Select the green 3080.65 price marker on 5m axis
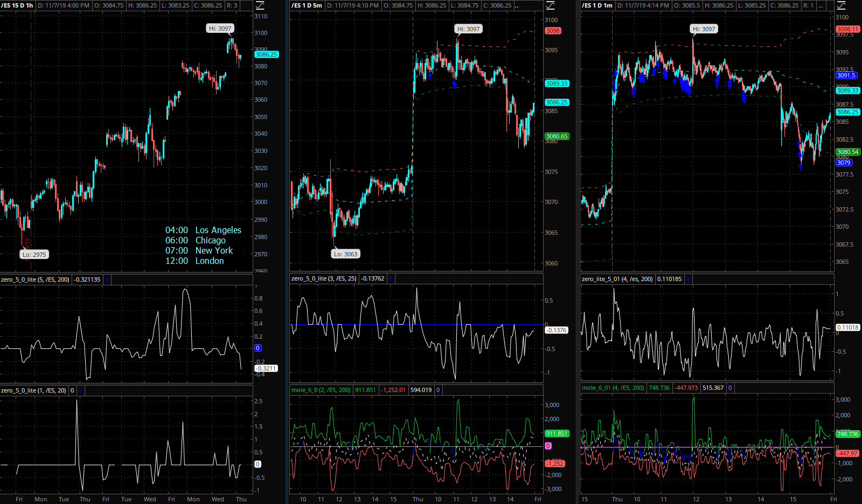 [557, 136]
